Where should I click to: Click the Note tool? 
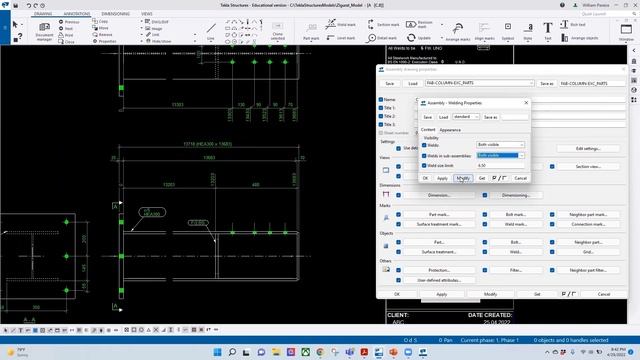point(528,31)
